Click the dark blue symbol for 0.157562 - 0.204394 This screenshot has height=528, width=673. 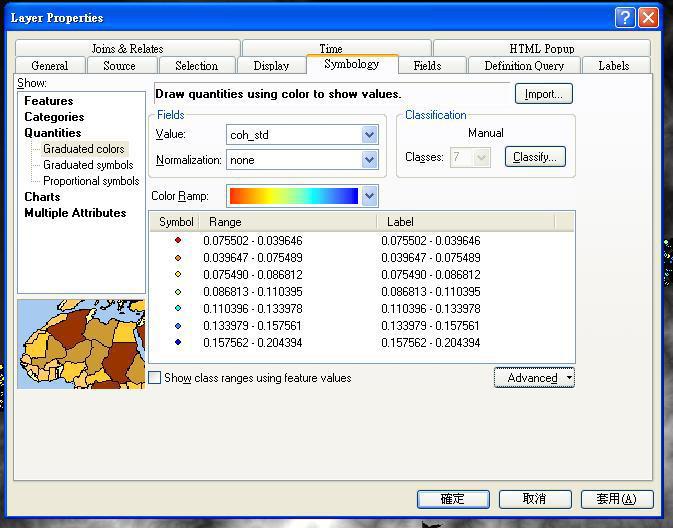point(178,342)
